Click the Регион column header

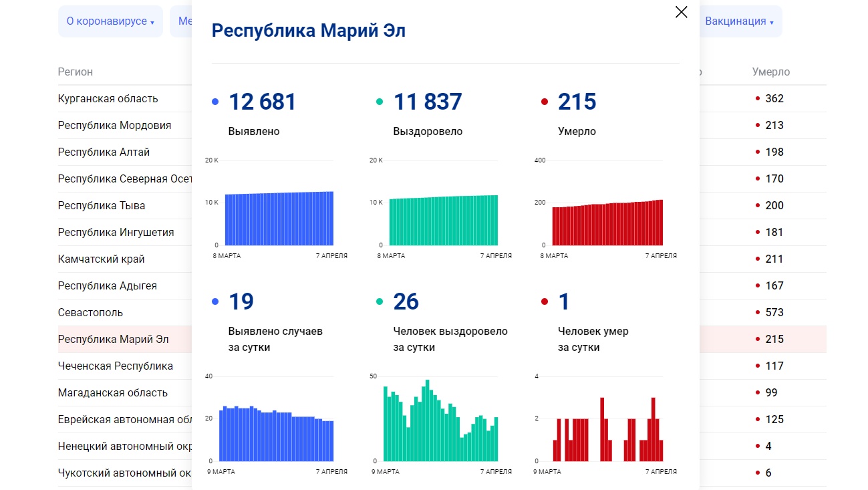[x=76, y=72]
